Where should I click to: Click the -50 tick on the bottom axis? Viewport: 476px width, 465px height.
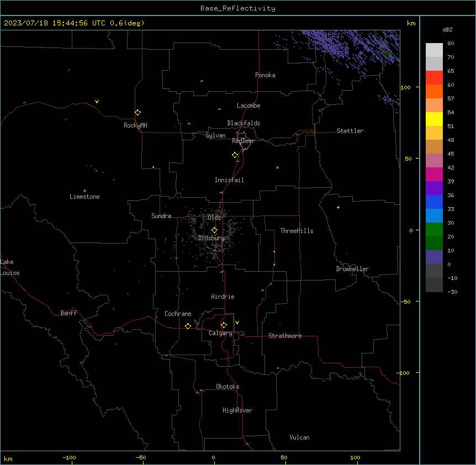click(x=141, y=457)
